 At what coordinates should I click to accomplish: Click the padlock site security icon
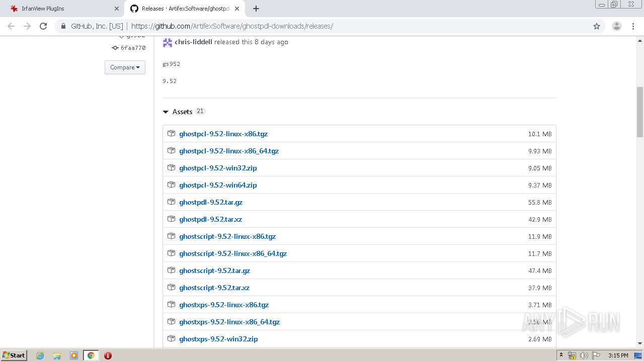(63, 26)
